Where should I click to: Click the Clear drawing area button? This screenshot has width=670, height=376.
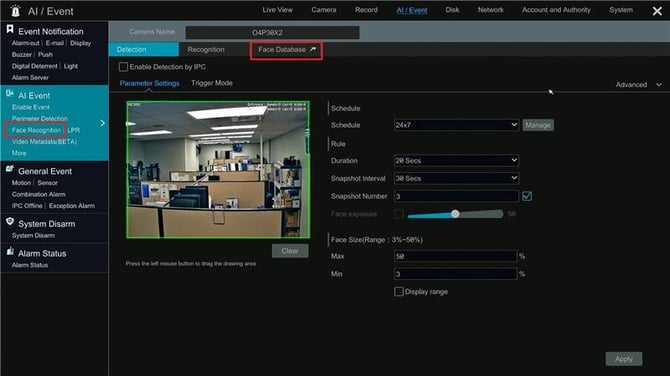tap(290, 251)
